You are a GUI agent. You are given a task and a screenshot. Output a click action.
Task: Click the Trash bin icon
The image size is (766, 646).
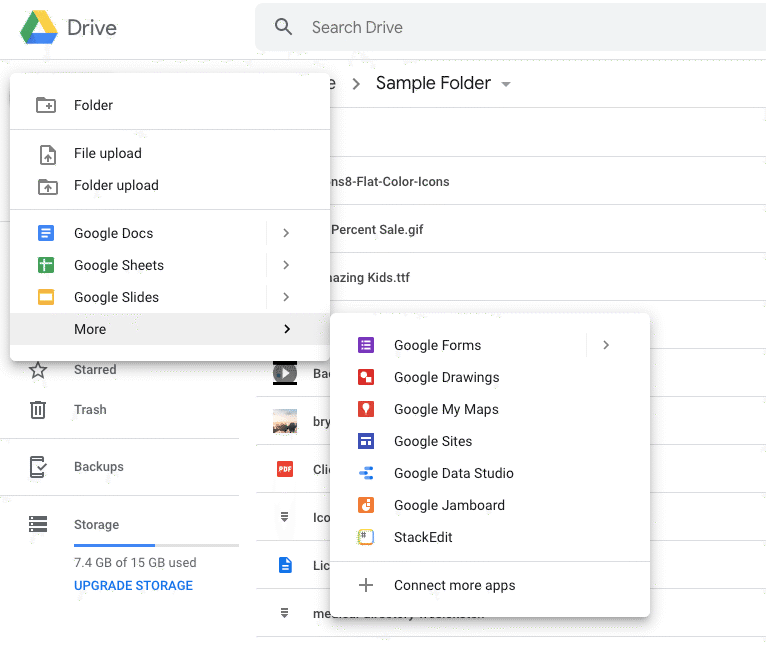(x=38, y=409)
